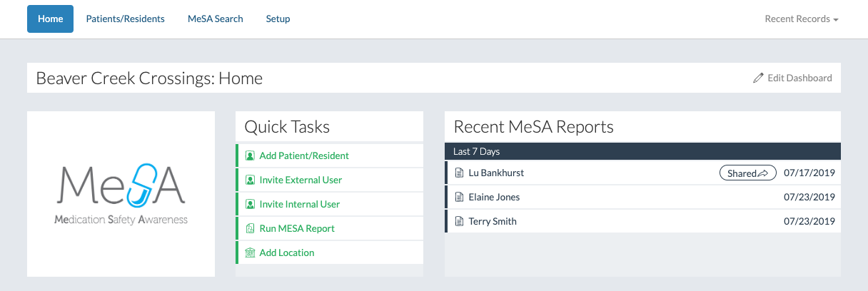
Task: Click the MeSA Medication Safety Awareness logo
Action: pyautogui.click(x=121, y=194)
